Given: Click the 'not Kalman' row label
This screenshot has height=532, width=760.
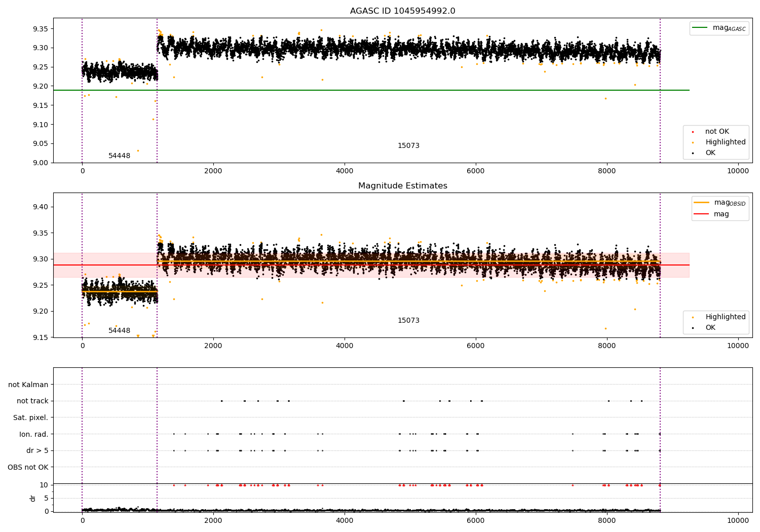Looking at the screenshot, I should pyautogui.click(x=28, y=385).
